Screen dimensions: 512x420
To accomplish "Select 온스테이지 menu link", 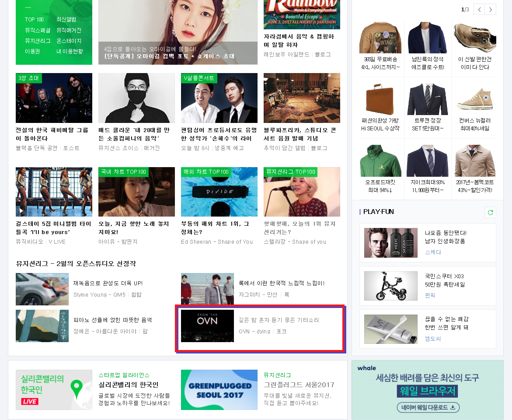I will coord(69,41).
